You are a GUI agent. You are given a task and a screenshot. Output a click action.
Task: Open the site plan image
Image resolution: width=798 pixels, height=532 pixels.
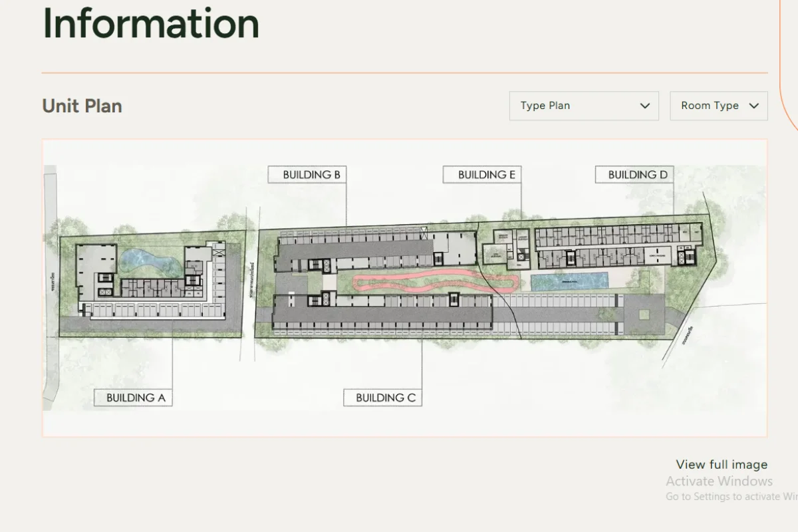pos(404,288)
